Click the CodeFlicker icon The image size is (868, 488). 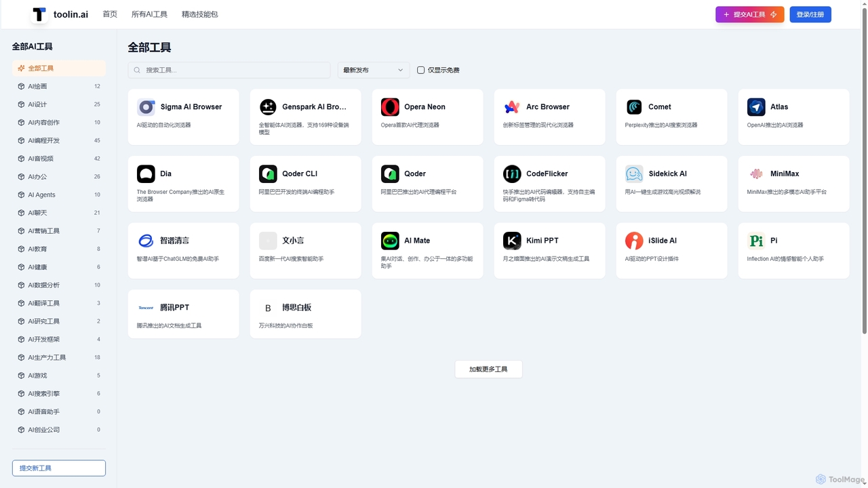[512, 174]
